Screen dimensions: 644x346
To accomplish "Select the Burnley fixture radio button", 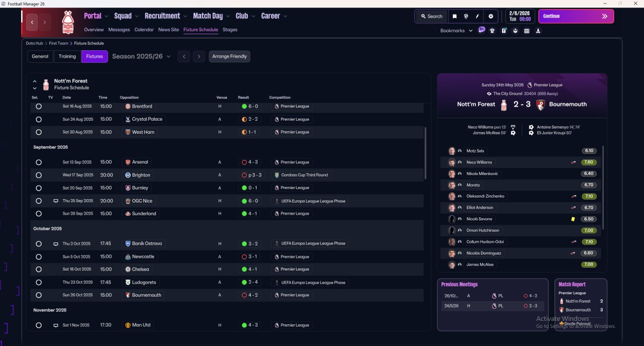I will (x=39, y=188).
